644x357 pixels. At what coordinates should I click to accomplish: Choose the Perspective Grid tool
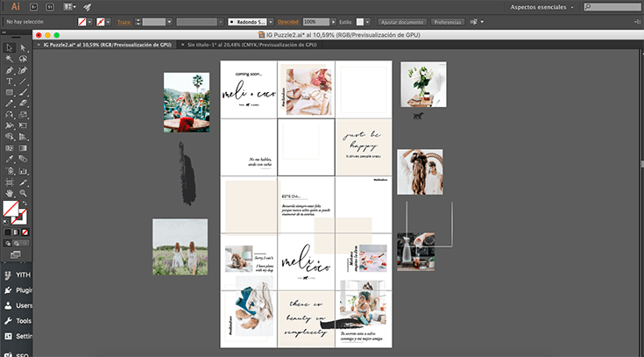pyautogui.click(x=23, y=137)
